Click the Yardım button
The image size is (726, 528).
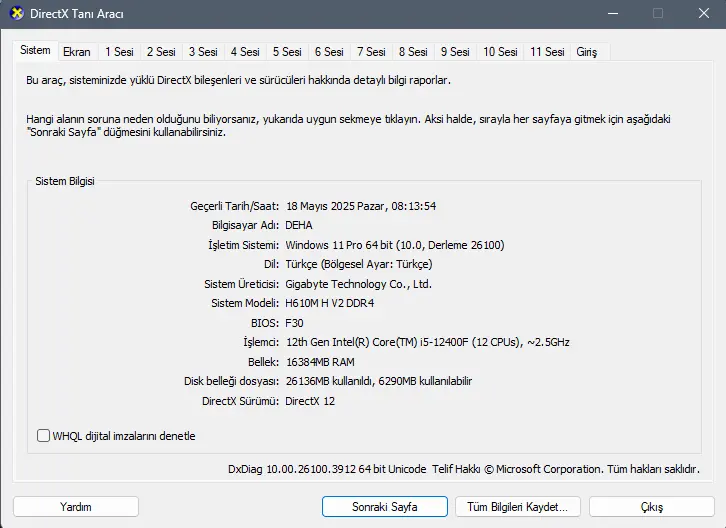coord(76,507)
